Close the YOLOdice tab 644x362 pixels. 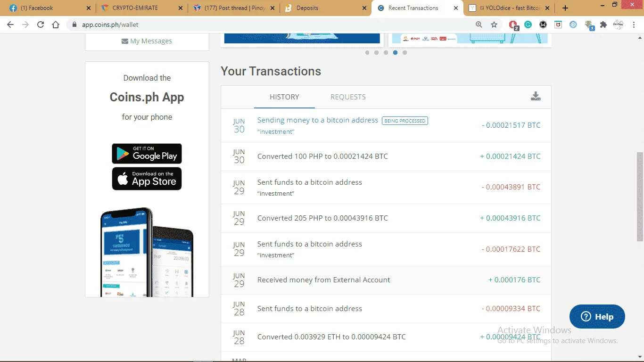coord(548,8)
